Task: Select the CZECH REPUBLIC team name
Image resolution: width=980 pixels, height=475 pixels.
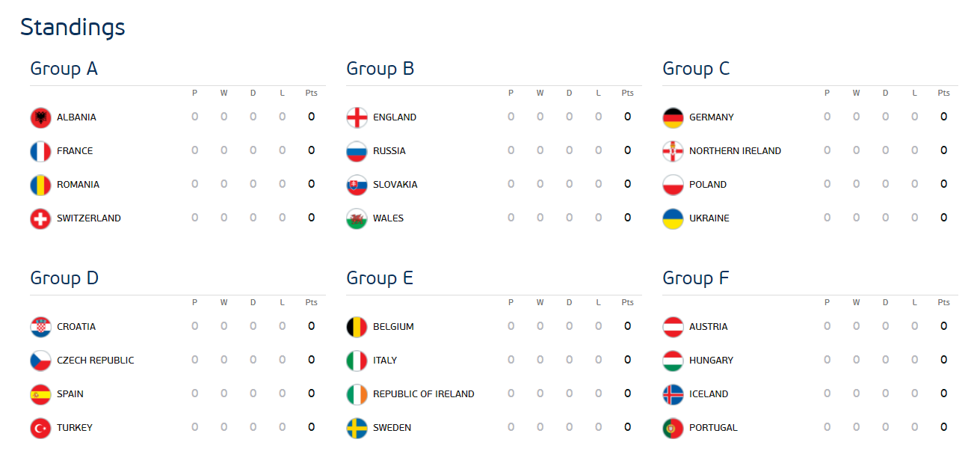Action: [95, 361]
